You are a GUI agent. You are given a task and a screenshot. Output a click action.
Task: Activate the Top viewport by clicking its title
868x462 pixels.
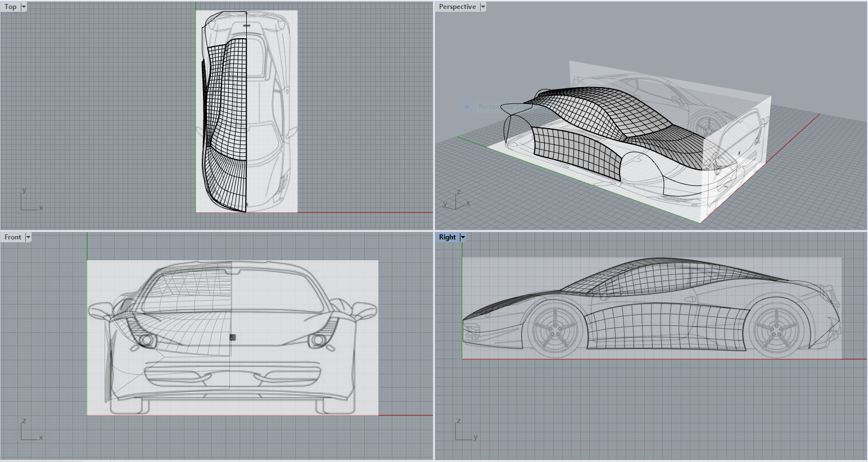(x=10, y=6)
